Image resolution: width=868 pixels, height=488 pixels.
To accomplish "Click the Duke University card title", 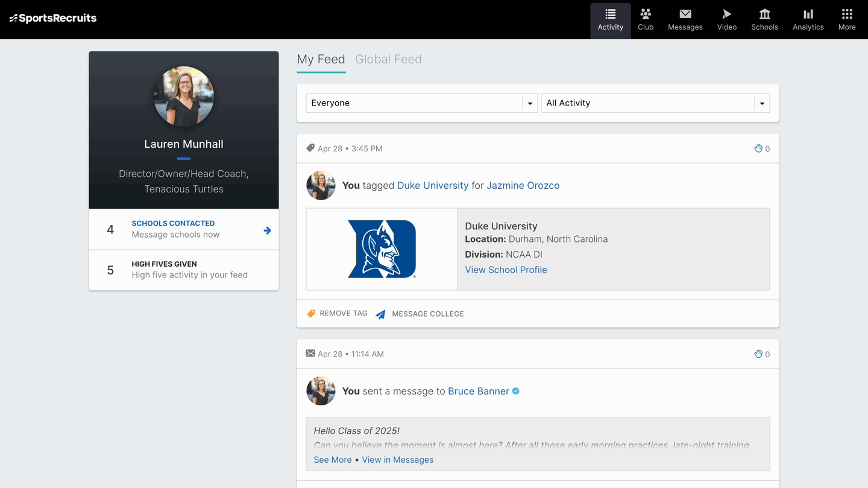I will tap(502, 226).
